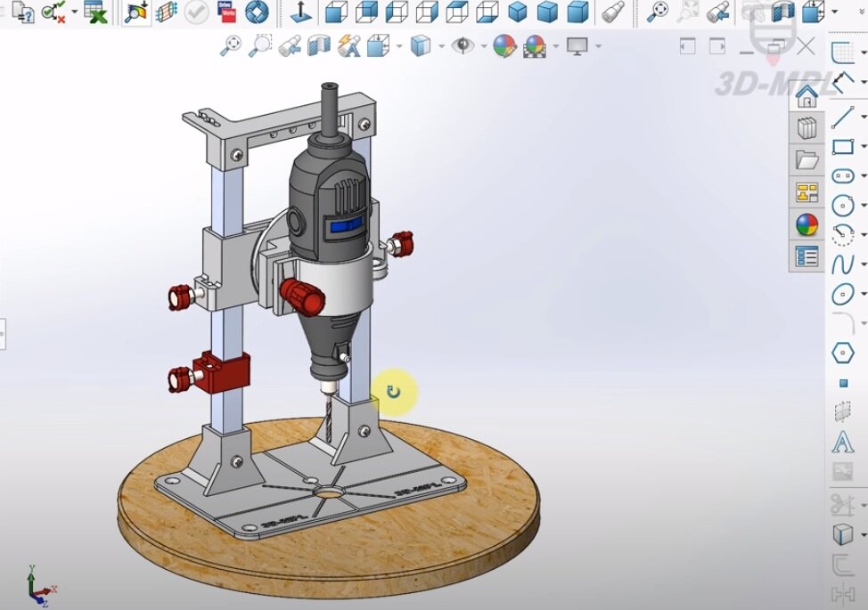Click the XYZ coordinate triad
The height and width of the screenshot is (610, 868).
click(40, 588)
